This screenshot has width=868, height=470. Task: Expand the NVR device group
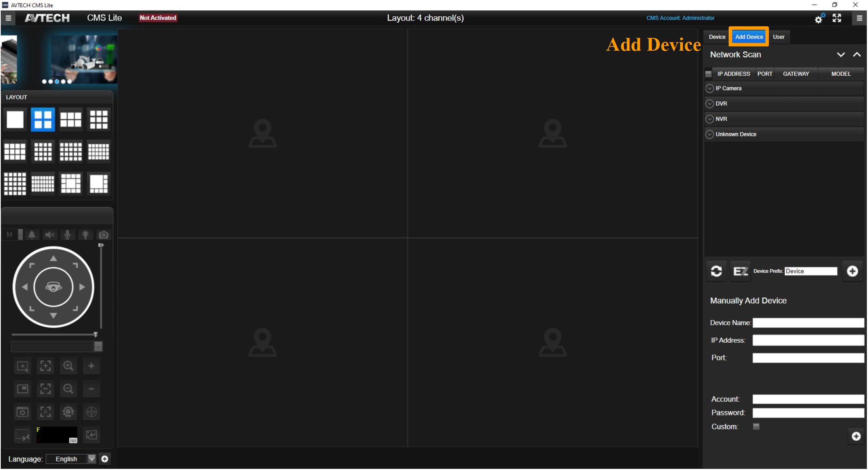click(710, 119)
